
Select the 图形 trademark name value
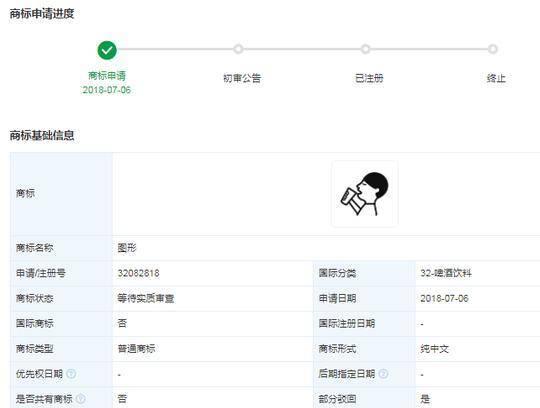(x=127, y=248)
